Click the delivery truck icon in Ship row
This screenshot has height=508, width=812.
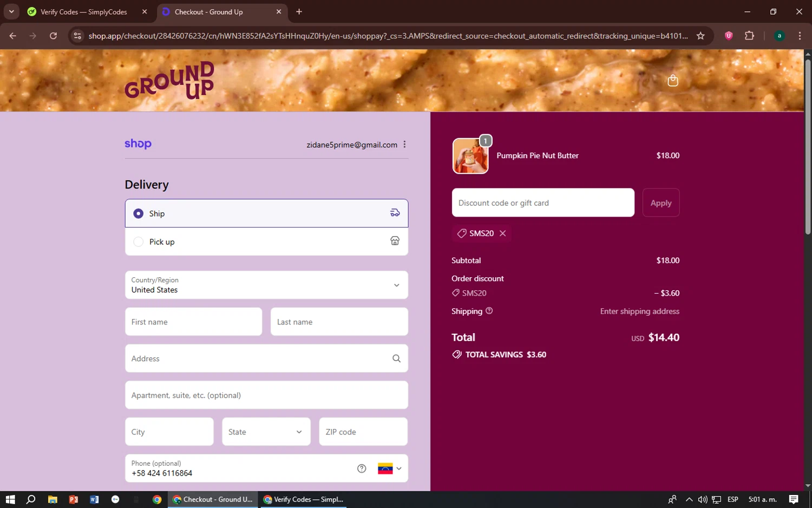(x=395, y=213)
